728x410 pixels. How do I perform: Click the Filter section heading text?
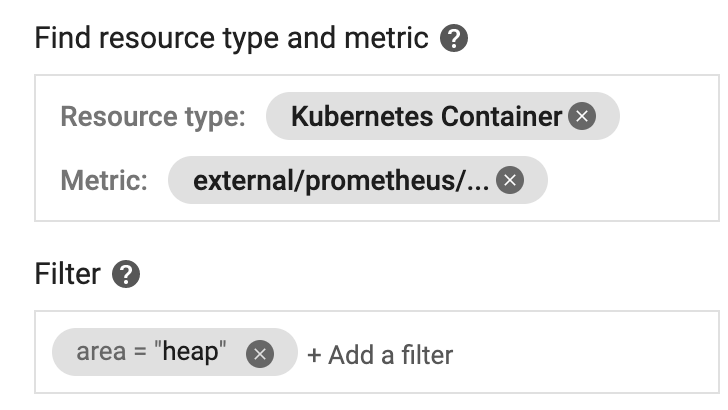click(67, 274)
